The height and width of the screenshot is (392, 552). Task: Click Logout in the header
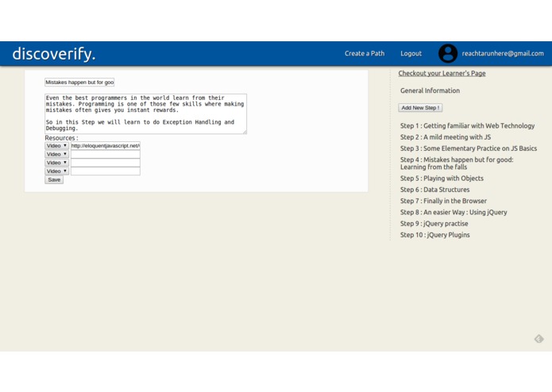pyautogui.click(x=411, y=53)
